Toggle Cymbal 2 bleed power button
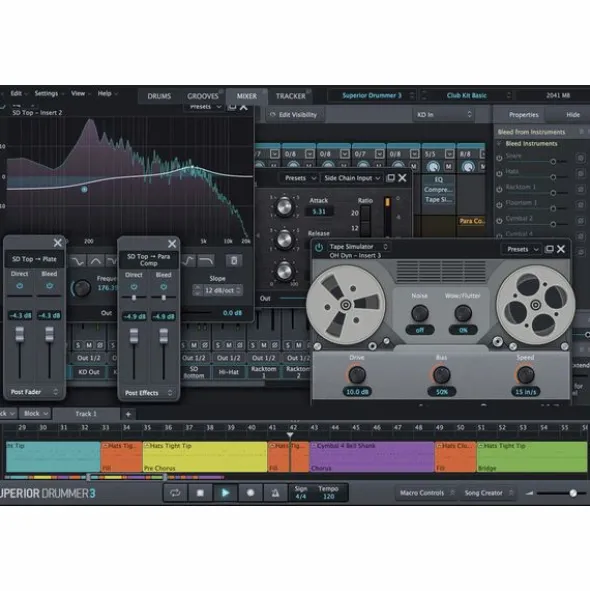This screenshot has width=590, height=591. coord(499,221)
